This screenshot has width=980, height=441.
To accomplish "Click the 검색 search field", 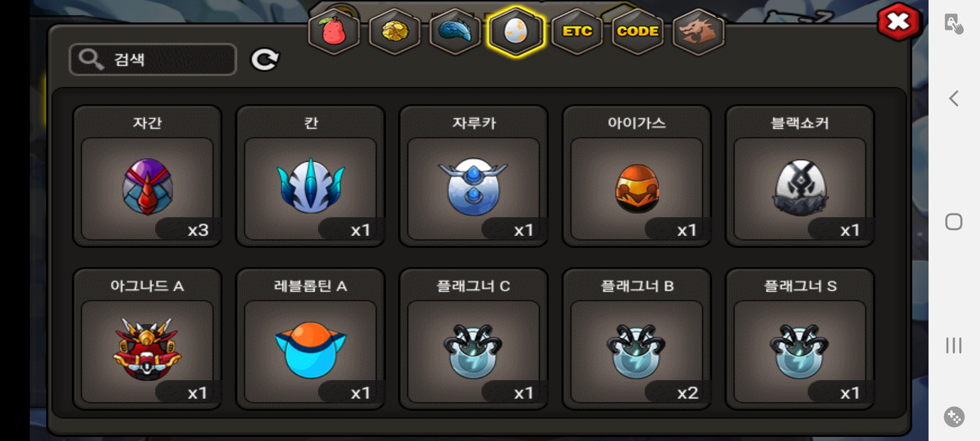I will [153, 59].
